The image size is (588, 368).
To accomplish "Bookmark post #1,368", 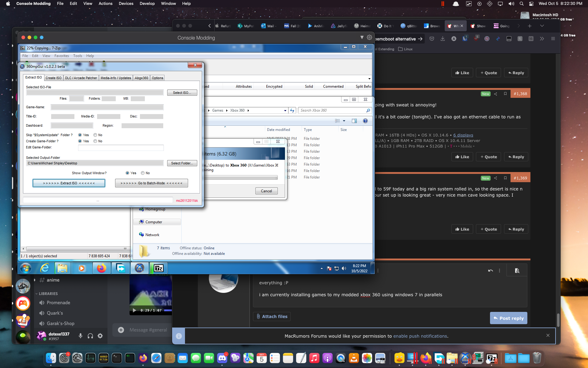I will coord(505,94).
